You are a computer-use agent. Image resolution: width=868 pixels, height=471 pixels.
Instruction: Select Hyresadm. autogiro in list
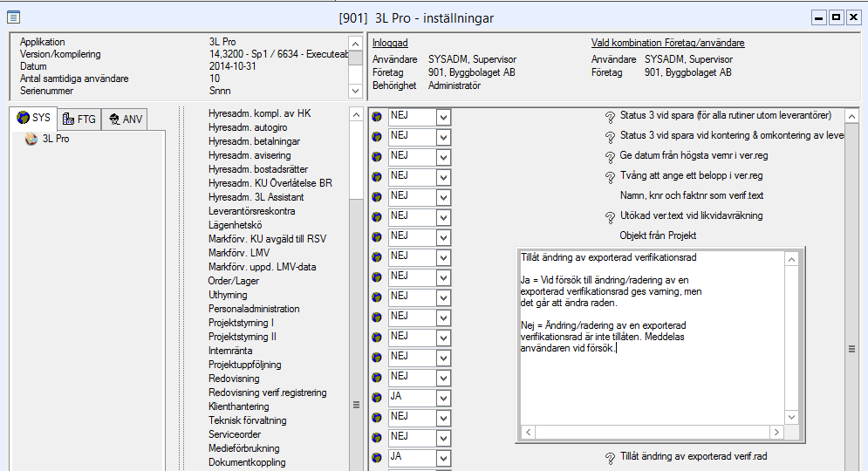coord(248,127)
